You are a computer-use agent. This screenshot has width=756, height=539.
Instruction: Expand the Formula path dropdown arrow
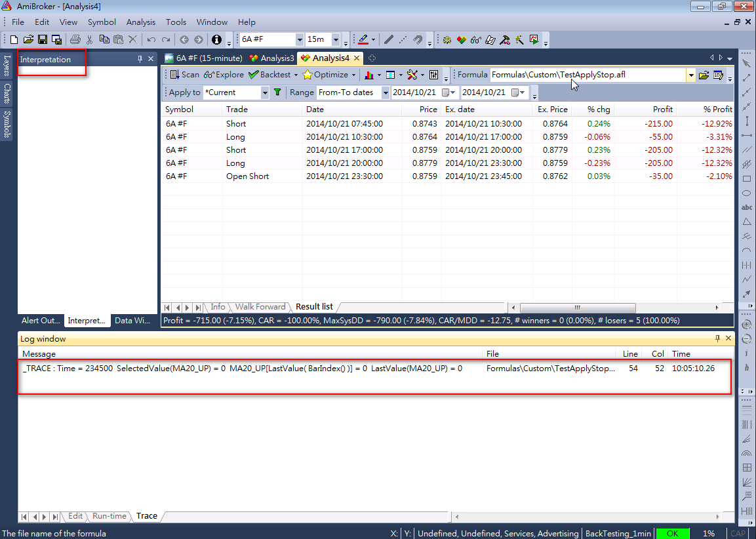691,75
